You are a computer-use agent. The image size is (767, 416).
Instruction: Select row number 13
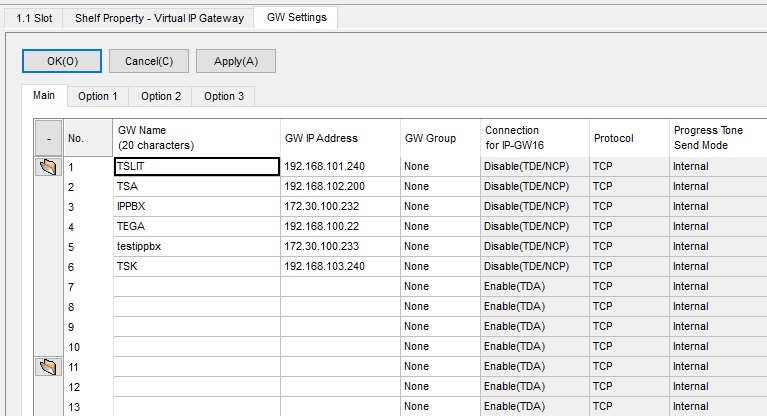click(x=88, y=407)
